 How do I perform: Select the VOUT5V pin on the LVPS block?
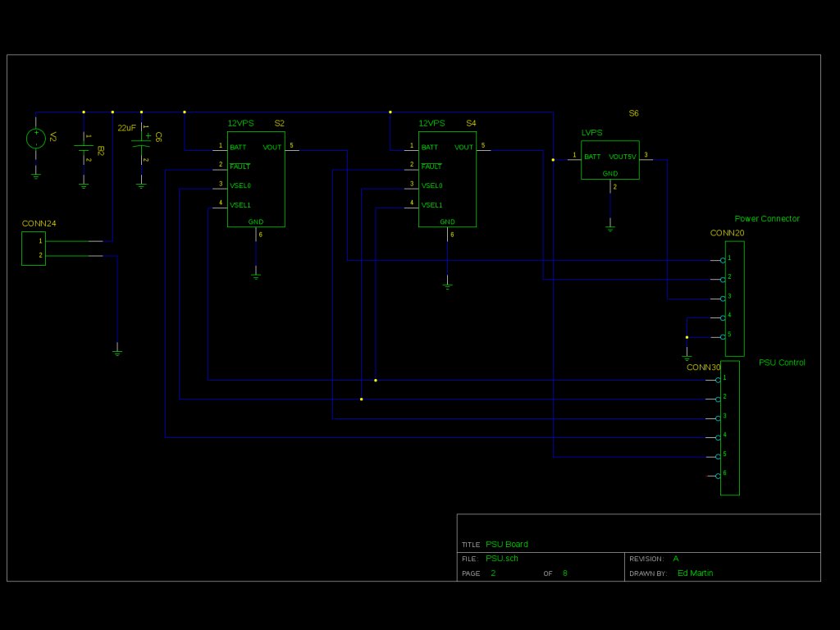622,157
